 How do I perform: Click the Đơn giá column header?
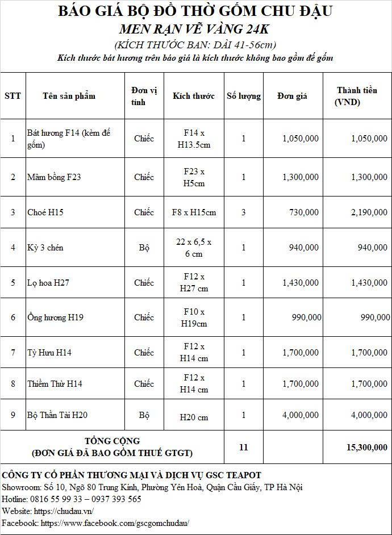(x=293, y=96)
